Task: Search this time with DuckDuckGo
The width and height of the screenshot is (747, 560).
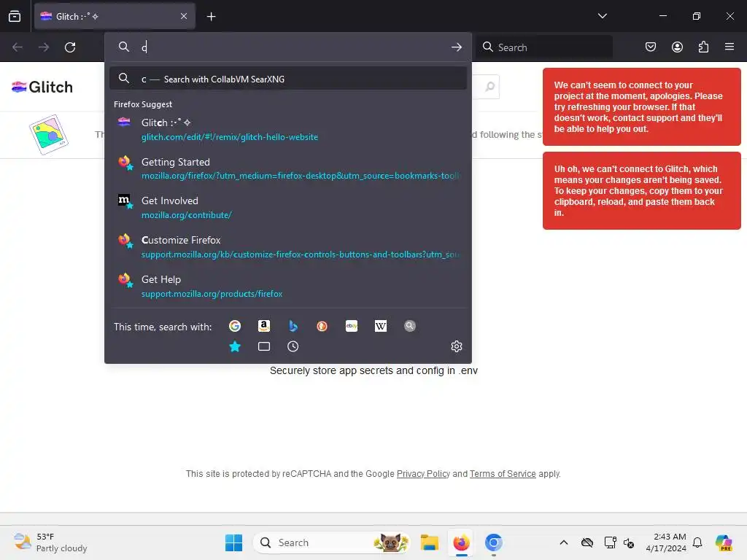Action: [x=322, y=326]
